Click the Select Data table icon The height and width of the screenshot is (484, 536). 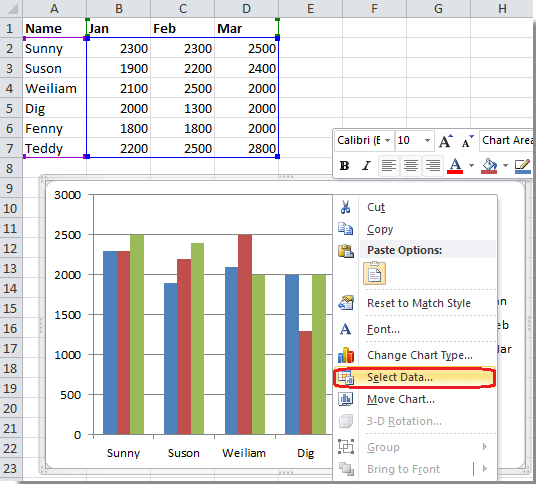pyautogui.click(x=346, y=377)
